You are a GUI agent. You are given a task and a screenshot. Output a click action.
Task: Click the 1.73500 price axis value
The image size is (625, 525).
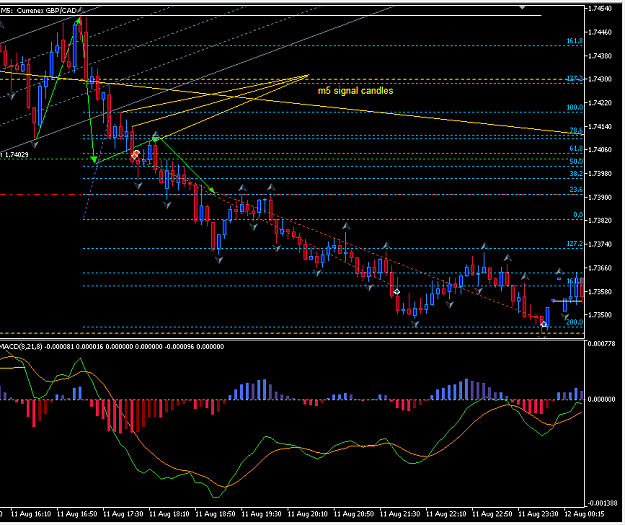[x=600, y=315]
